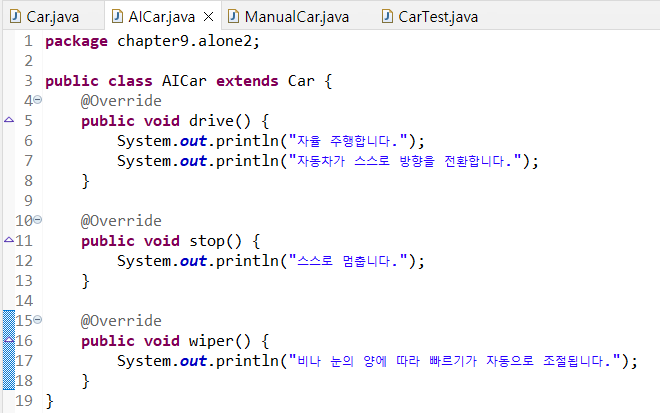
Task: Collapse the drive() method fold at line 4
Action: coord(37,101)
